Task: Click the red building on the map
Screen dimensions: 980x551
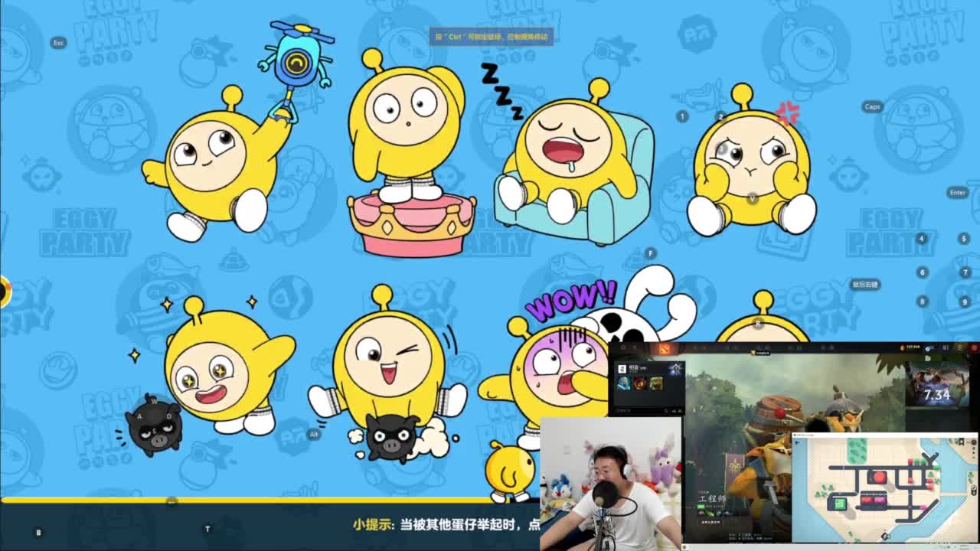Action: pos(880,478)
